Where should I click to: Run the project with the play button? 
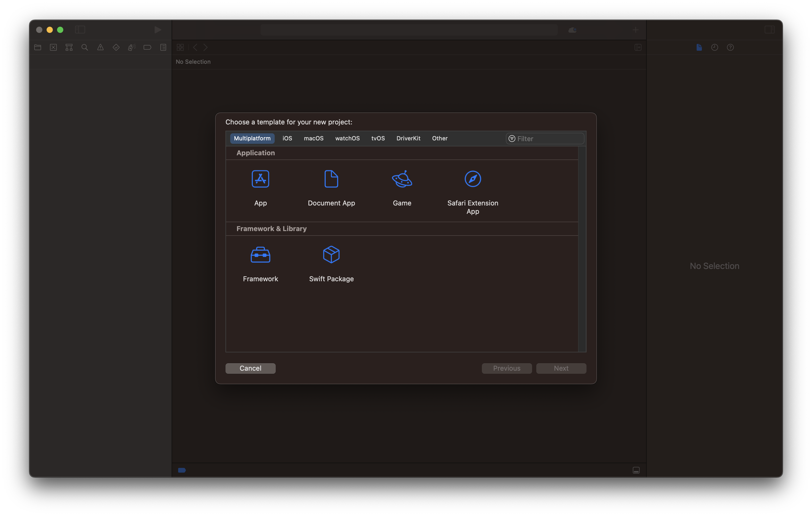158,30
